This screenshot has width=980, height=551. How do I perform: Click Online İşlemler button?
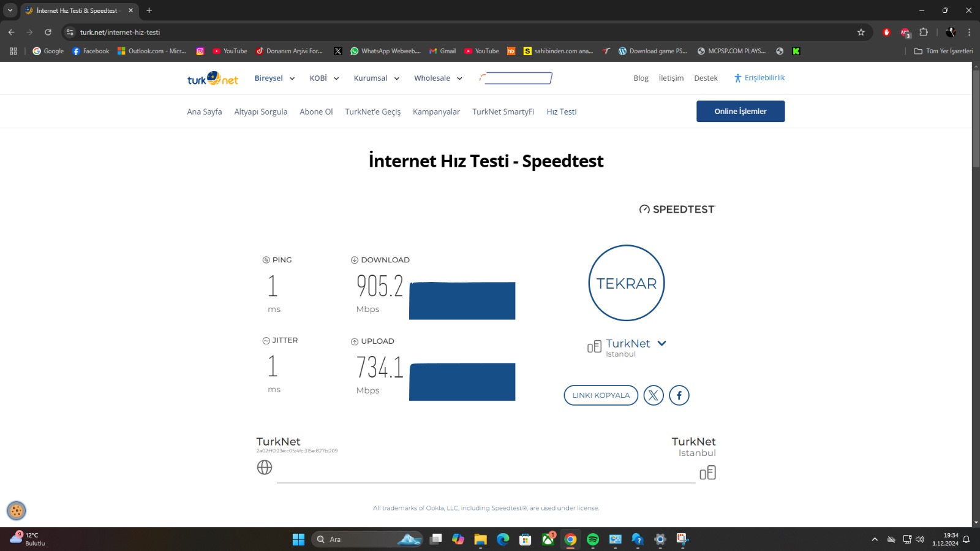click(x=741, y=112)
